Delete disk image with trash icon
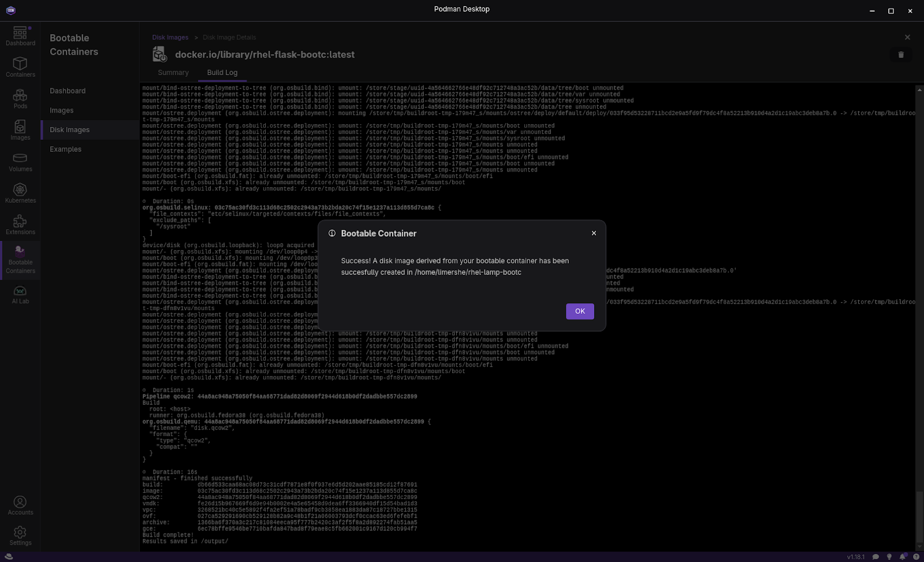The width and height of the screenshot is (924, 562). [900, 55]
